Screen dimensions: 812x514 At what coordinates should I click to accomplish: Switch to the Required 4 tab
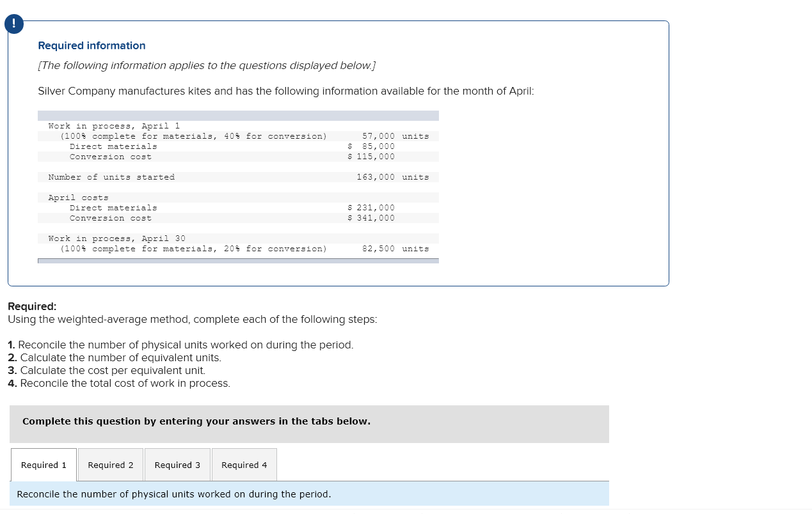point(244,465)
